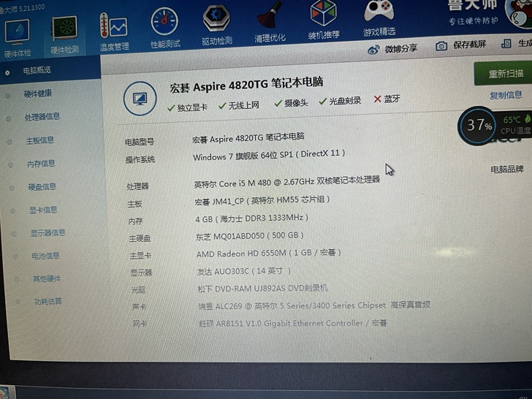Click the AMD Radeon HD 6550M value

tap(269, 253)
